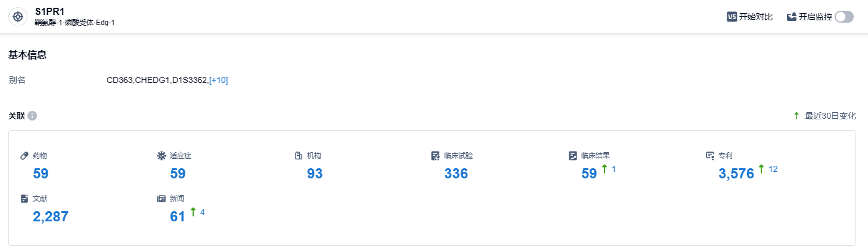Open the 93 organizations count

314,174
